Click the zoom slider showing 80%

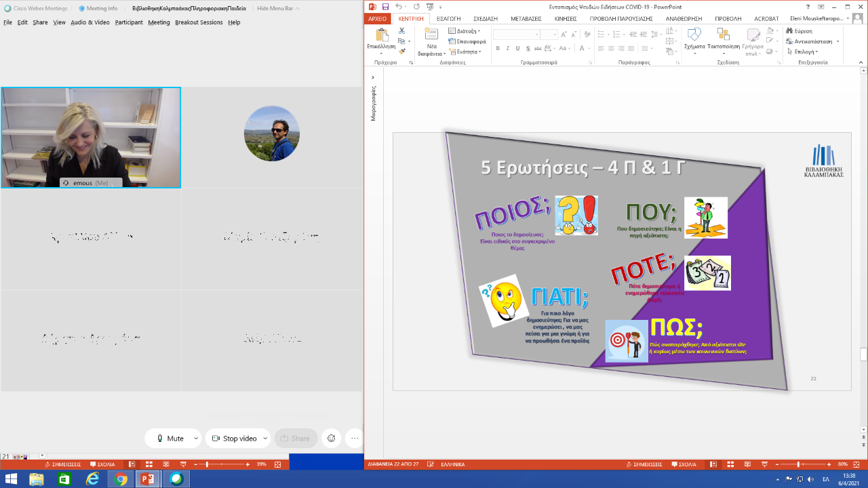tap(798, 464)
